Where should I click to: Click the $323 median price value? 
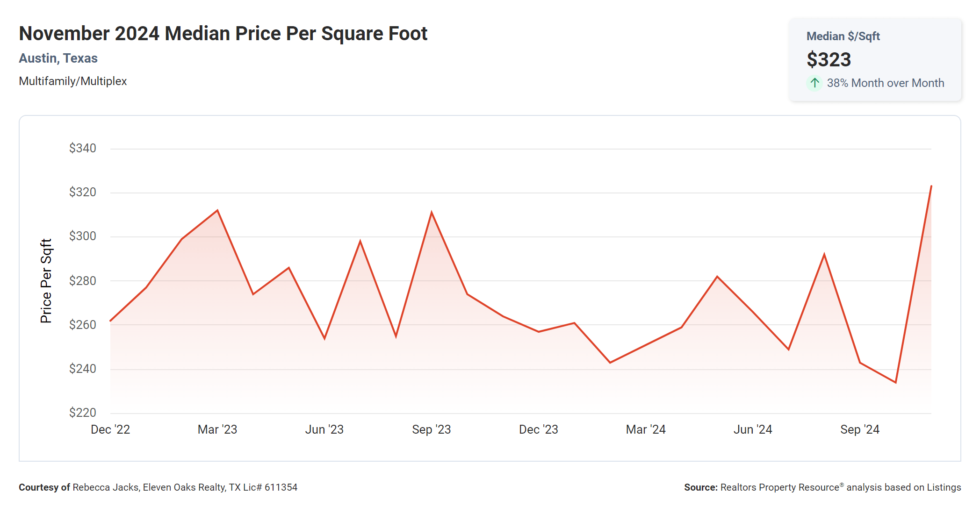(x=829, y=60)
